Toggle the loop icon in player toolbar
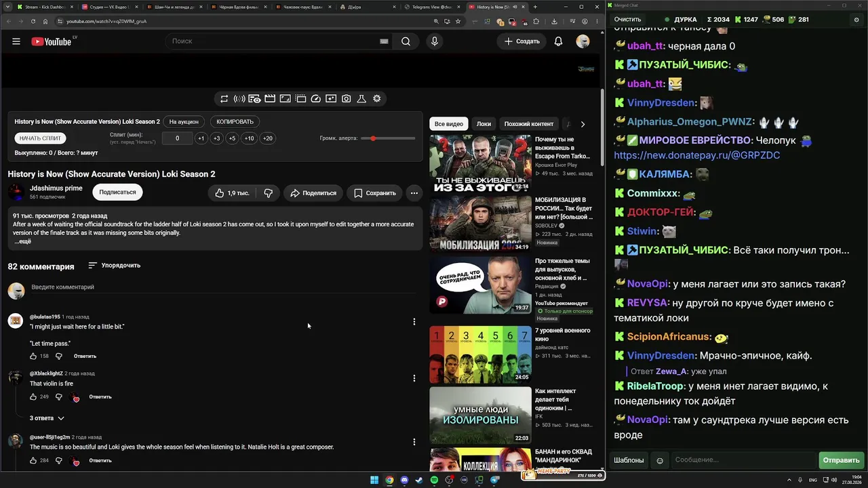This screenshot has width=868, height=488. click(224, 99)
